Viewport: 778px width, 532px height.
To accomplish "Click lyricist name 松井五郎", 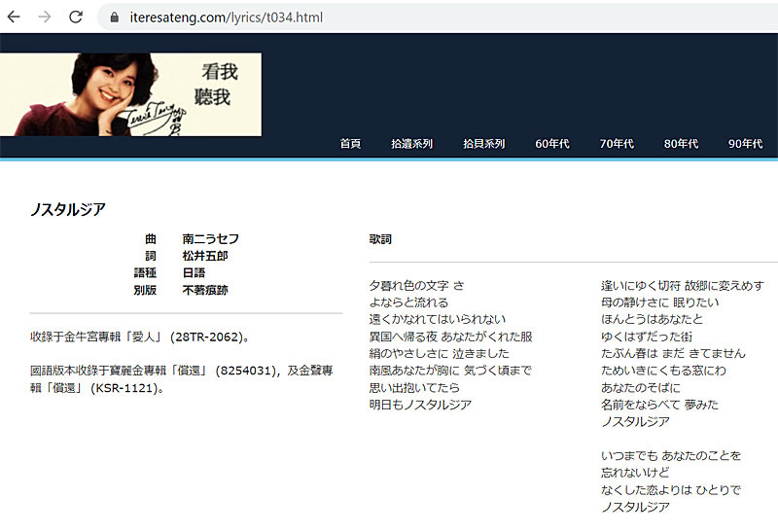I will (205, 256).
